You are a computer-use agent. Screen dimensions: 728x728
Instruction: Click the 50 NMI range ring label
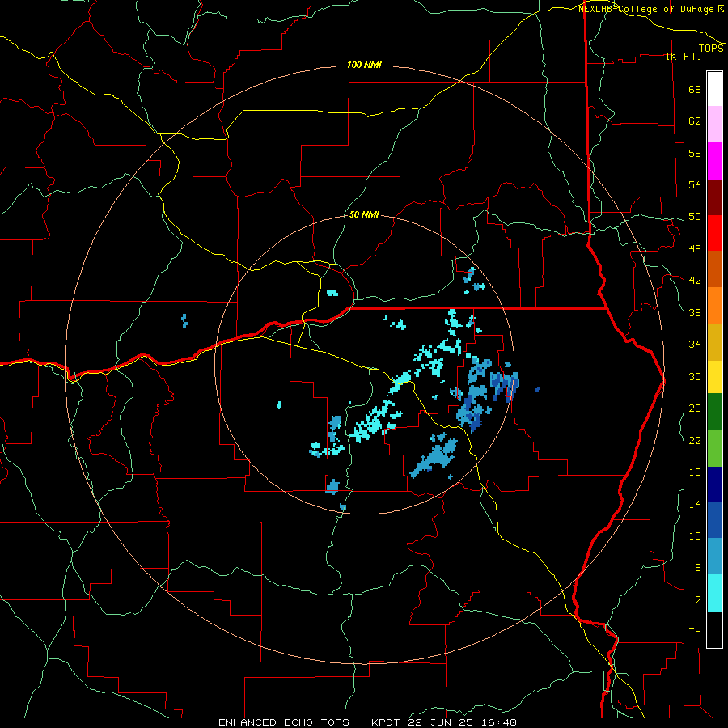tap(364, 215)
